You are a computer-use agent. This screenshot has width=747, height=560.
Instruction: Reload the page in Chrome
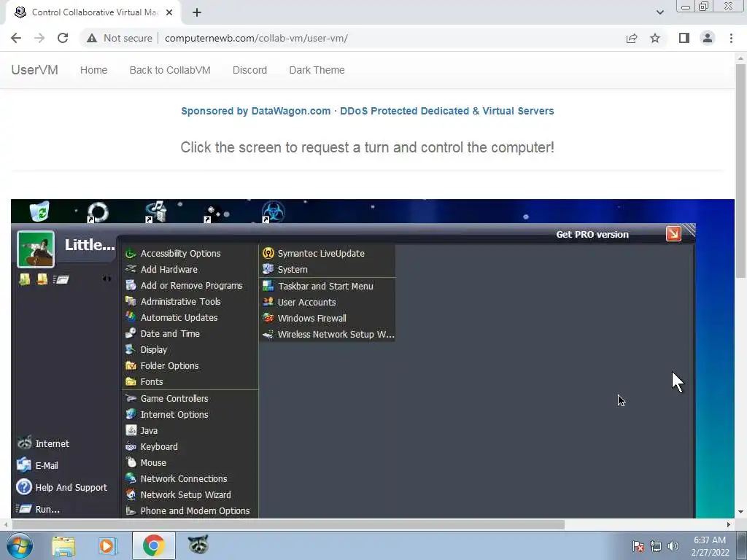(63, 38)
